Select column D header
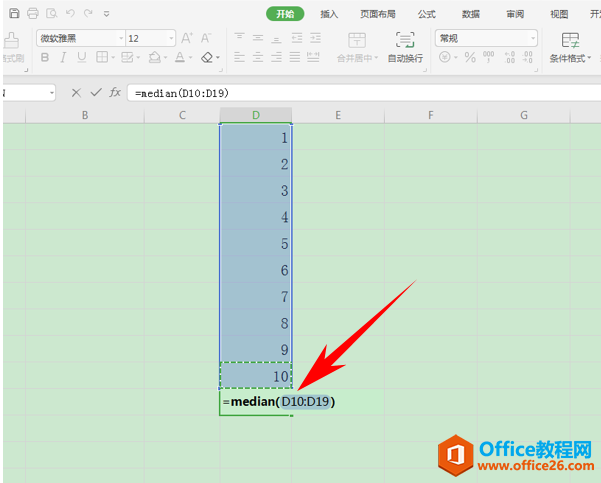This screenshot has height=483, width=601. [x=256, y=115]
